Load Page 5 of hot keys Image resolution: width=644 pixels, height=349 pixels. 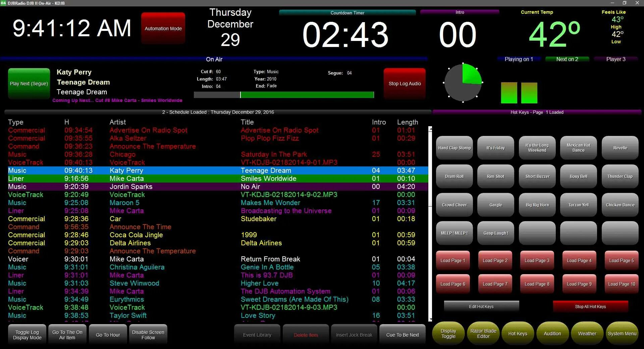(x=621, y=260)
